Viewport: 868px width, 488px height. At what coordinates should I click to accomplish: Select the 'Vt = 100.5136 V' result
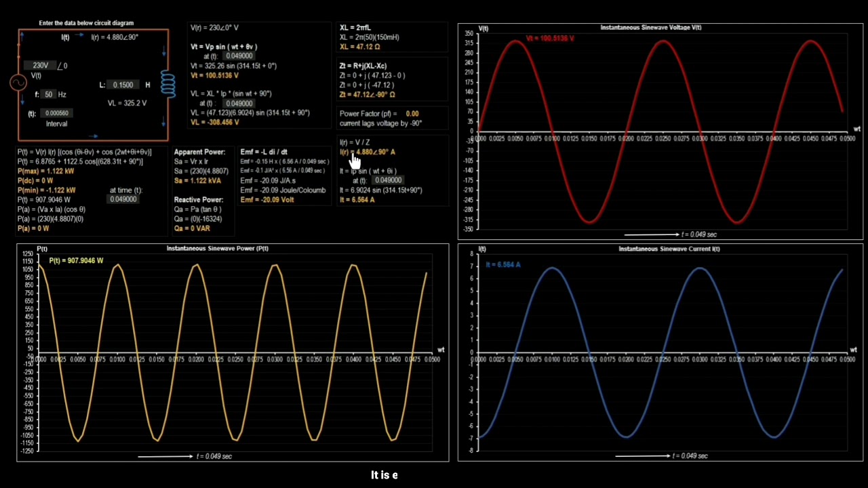click(x=214, y=75)
